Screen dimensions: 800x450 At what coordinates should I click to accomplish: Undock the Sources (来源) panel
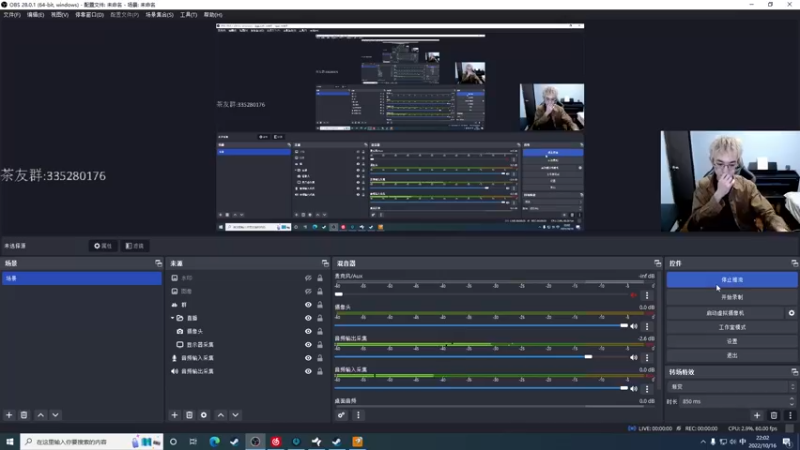(325, 263)
